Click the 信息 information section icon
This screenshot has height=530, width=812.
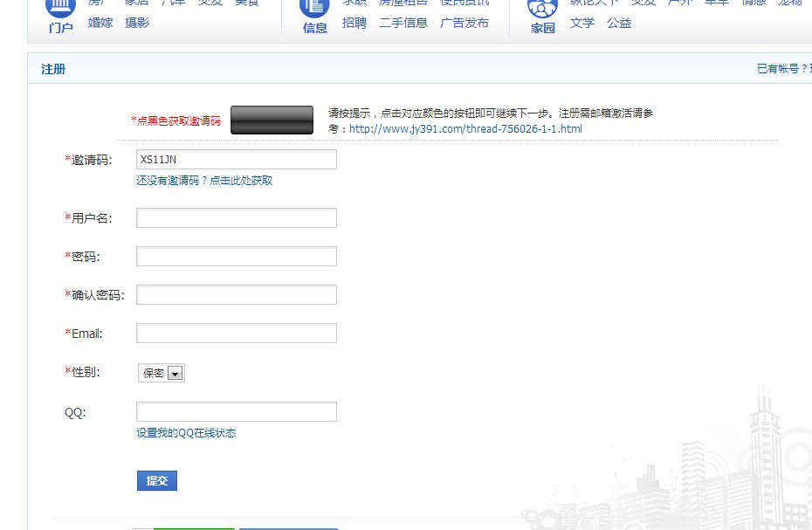[312, 11]
